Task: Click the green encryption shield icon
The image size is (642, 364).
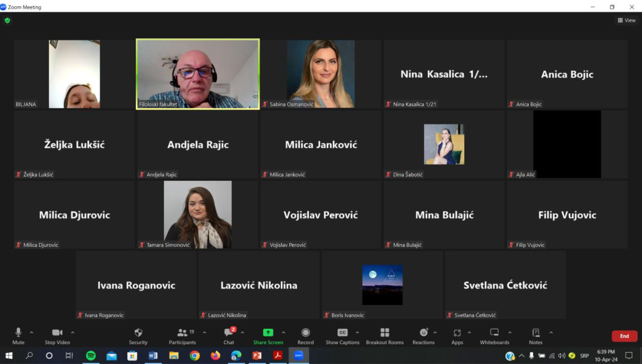Action: coord(7,20)
